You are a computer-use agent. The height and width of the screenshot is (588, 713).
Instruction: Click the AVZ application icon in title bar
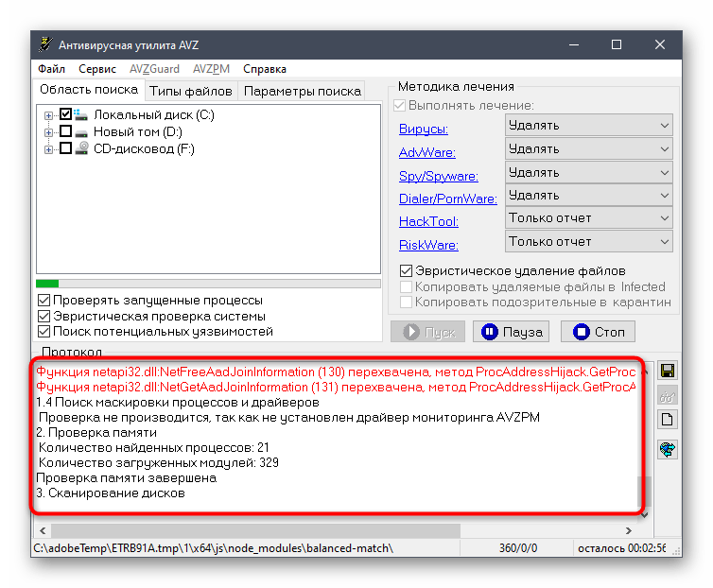(x=45, y=44)
